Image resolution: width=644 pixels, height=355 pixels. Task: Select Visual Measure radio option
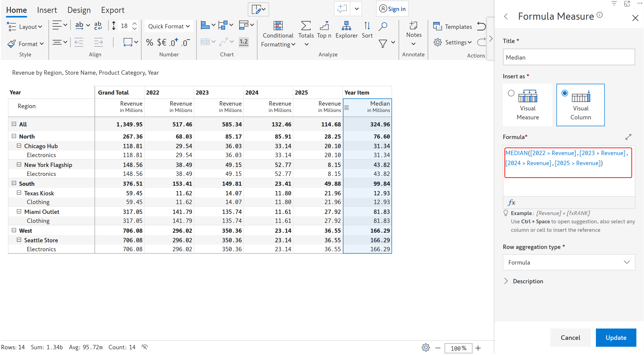pyautogui.click(x=511, y=93)
